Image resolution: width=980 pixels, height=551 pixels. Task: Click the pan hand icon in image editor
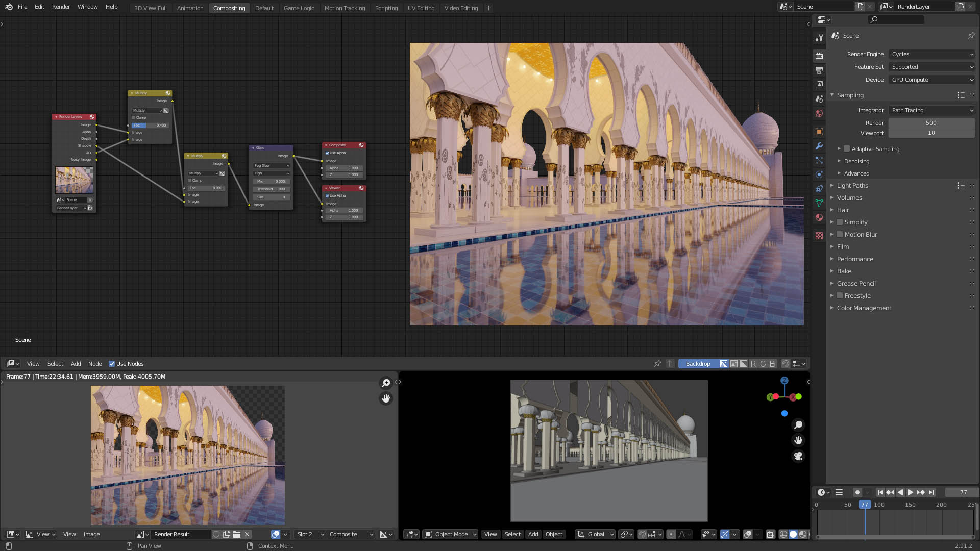click(x=386, y=398)
